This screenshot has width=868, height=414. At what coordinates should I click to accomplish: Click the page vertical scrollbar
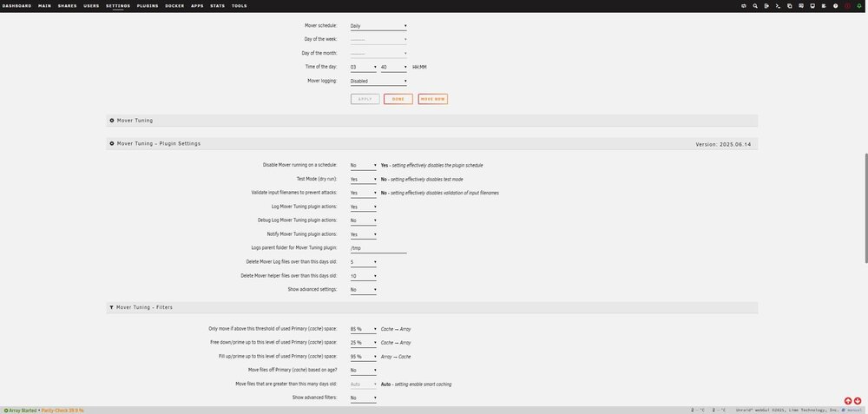pos(865,207)
